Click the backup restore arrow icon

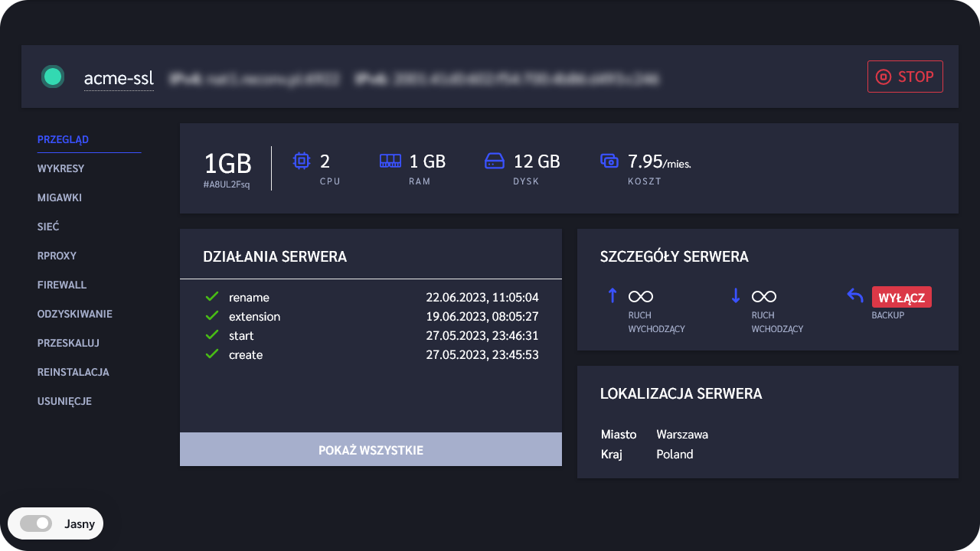click(855, 296)
